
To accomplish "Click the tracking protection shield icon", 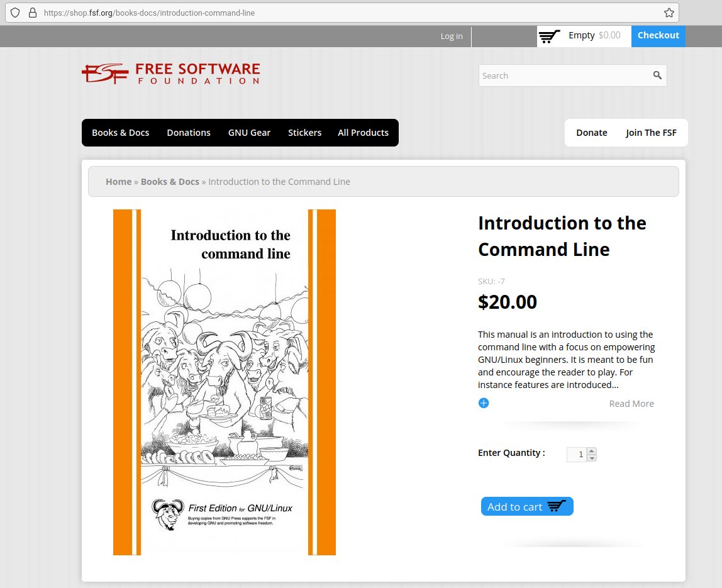I will pyautogui.click(x=15, y=13).
